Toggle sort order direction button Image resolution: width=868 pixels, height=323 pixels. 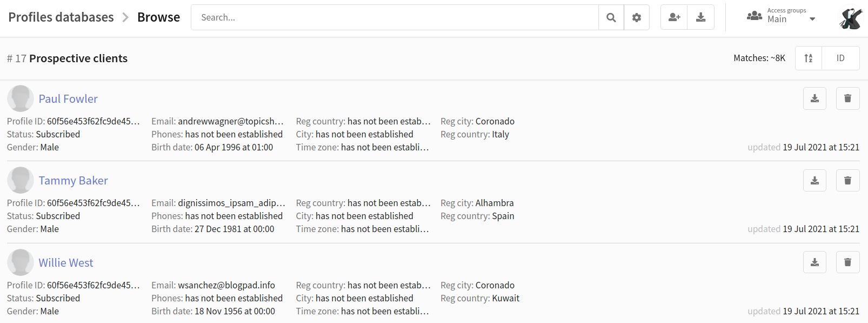tap(809, 58)
